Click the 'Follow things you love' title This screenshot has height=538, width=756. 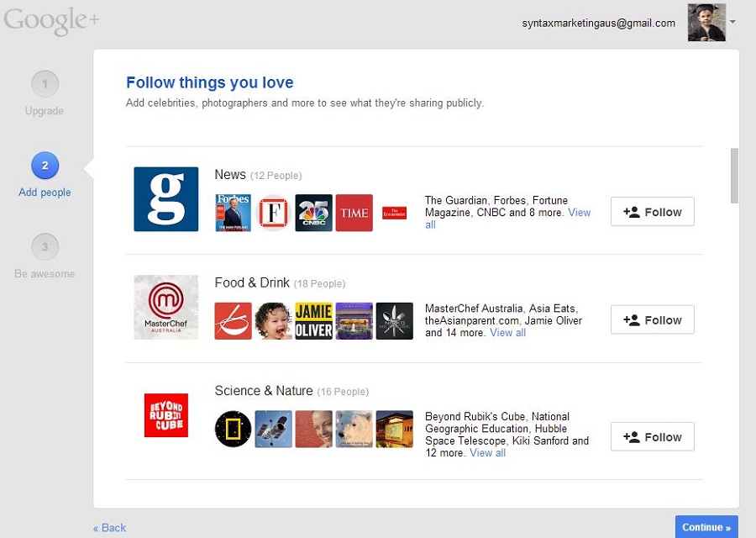[210, 82]
